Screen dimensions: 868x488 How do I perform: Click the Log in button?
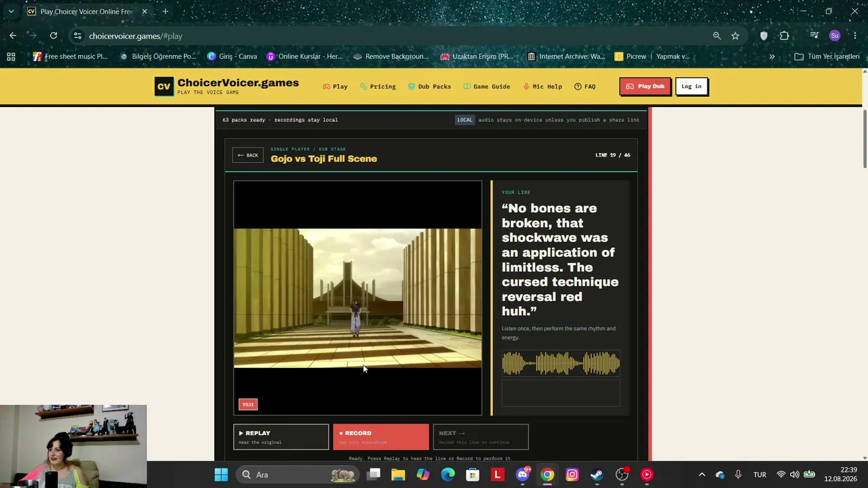(691, 86)
